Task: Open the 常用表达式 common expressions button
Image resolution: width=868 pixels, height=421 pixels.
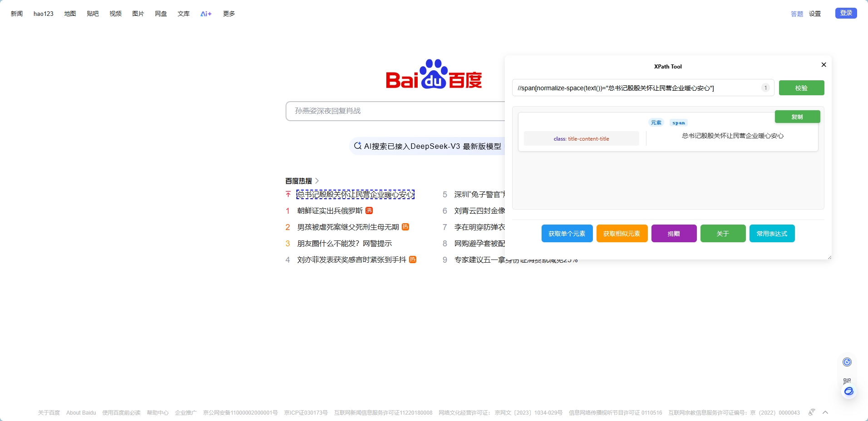Action: [772, 234]
